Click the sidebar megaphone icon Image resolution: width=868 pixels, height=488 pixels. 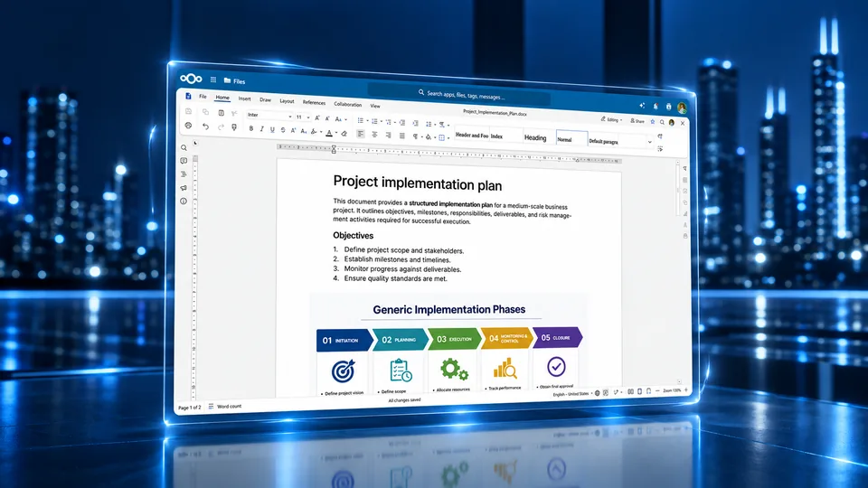(x=184, y=188)
